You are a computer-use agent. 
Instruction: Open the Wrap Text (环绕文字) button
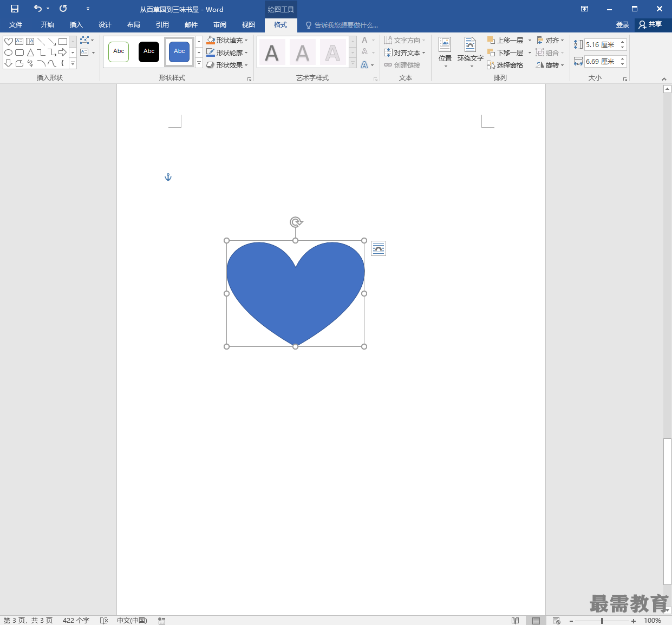pos(470,52)
